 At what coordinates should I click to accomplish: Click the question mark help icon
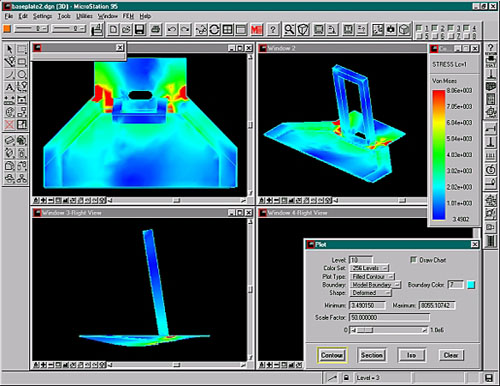tap(273, 30)
